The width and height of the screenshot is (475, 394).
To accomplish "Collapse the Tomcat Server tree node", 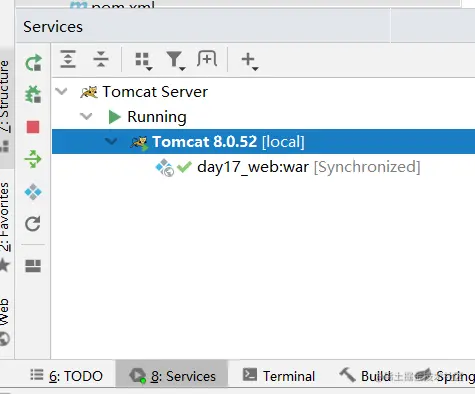I will pos(62,91).
